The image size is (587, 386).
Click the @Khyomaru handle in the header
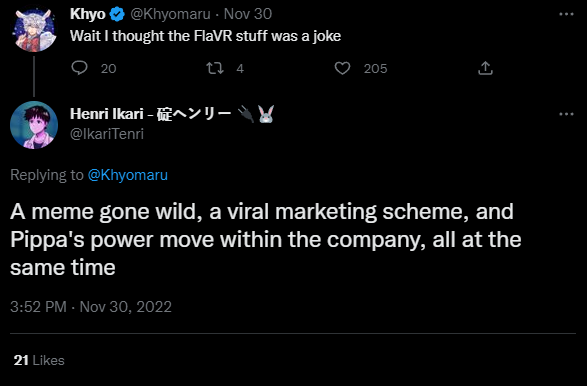(x=170, y=14)
